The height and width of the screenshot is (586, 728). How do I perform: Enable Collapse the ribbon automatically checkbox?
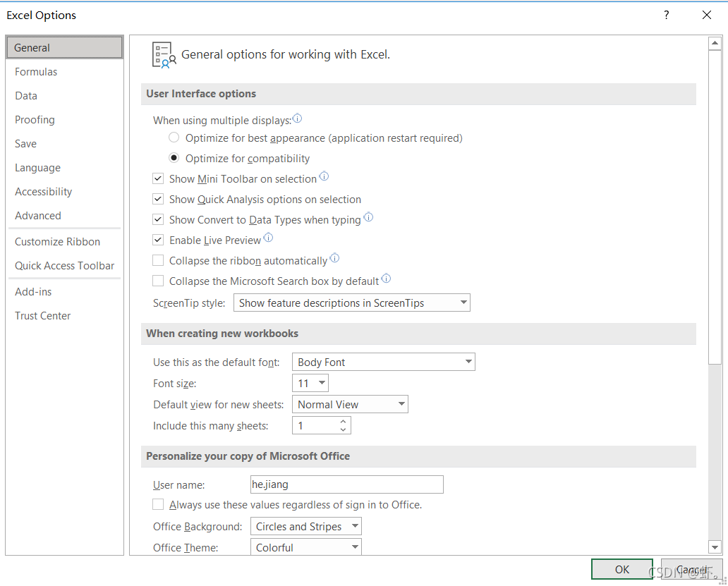click(158, 261)
